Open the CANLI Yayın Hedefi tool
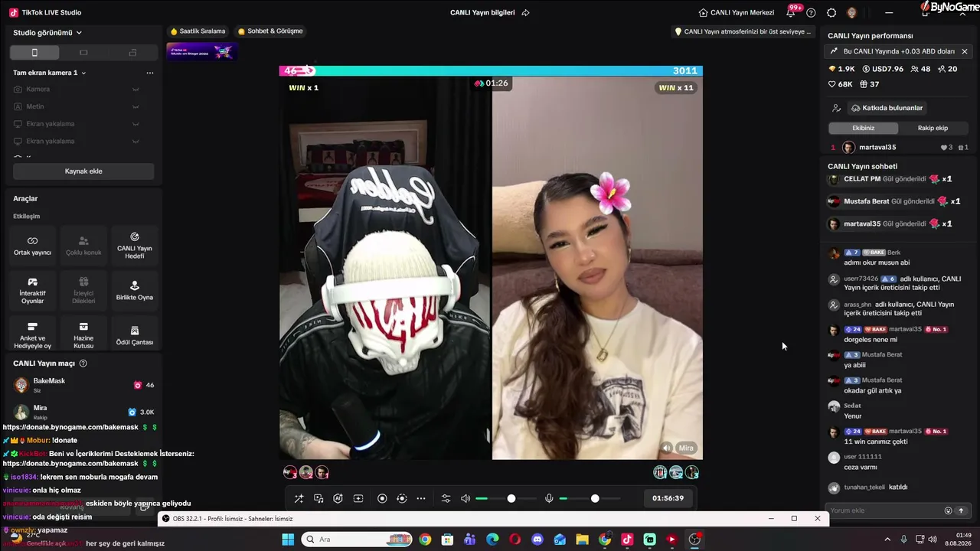Screen dimensions: 980x551 [x=135, y=245]
